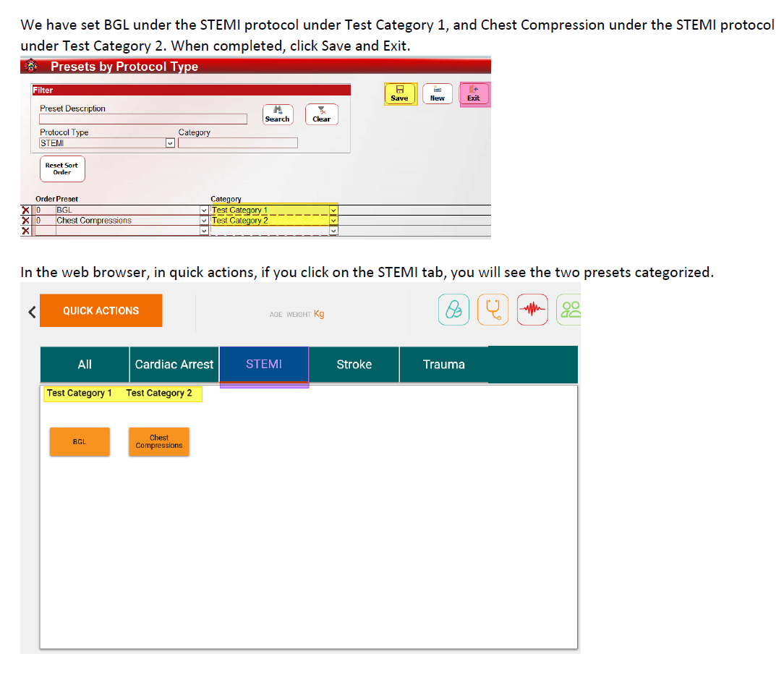Click the Order field of BGL row
Screen dimensions: 784x680
(45, 210)
